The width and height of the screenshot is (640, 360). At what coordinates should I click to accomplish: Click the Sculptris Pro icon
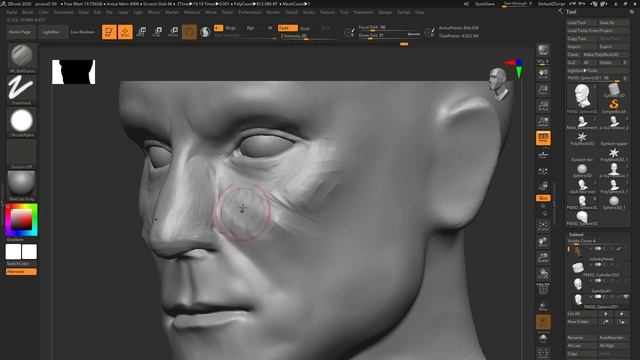205,32
